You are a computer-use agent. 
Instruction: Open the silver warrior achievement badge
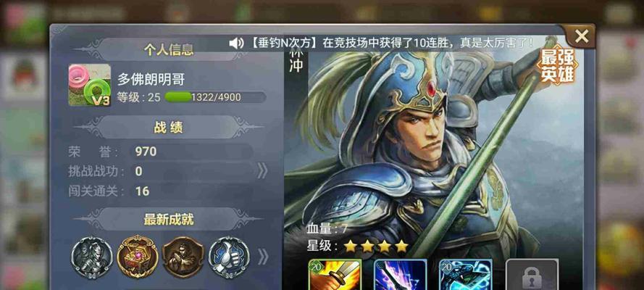92,257
